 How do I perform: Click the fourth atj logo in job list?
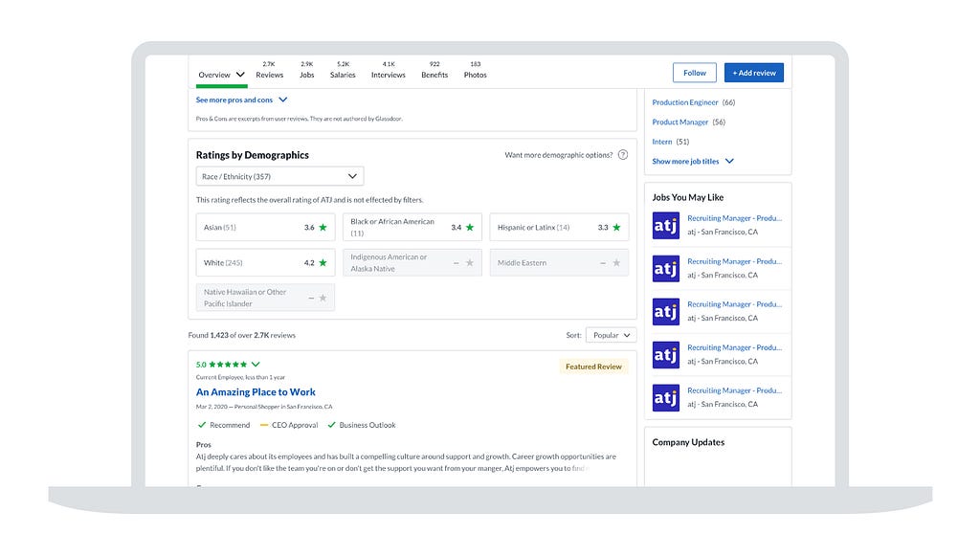click(x=666, y=355)
